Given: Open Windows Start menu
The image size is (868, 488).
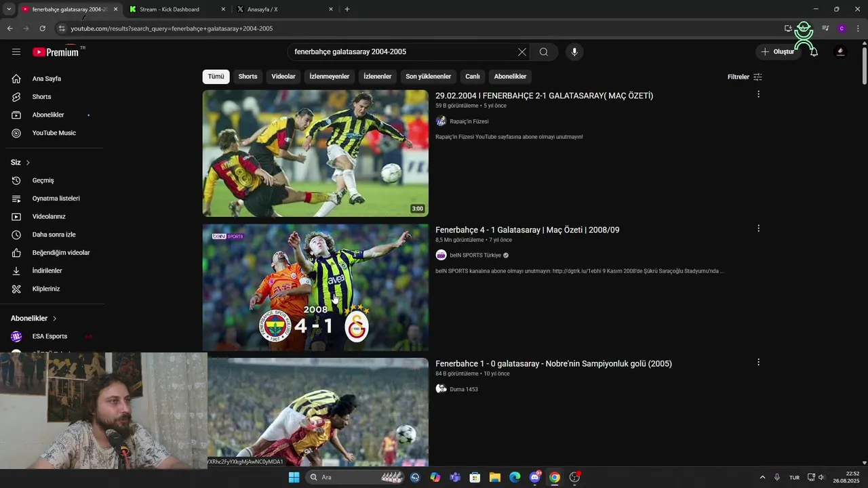Looking at the screenshot, I should coord(294,477).
